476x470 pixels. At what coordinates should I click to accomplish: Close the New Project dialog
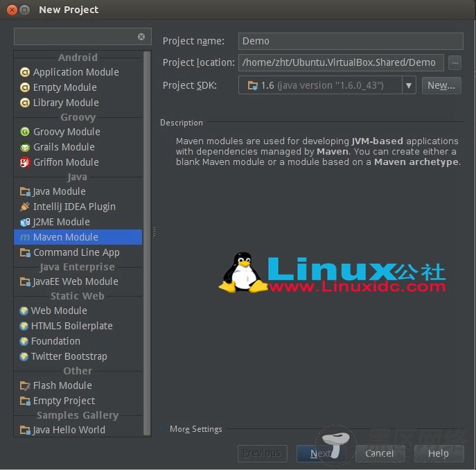click(x=12, y=10)
